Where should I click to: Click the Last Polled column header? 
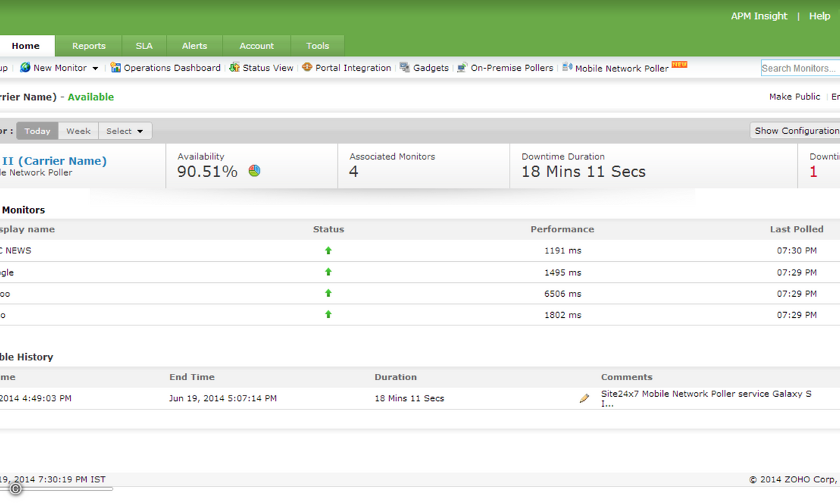pos(797,229)
